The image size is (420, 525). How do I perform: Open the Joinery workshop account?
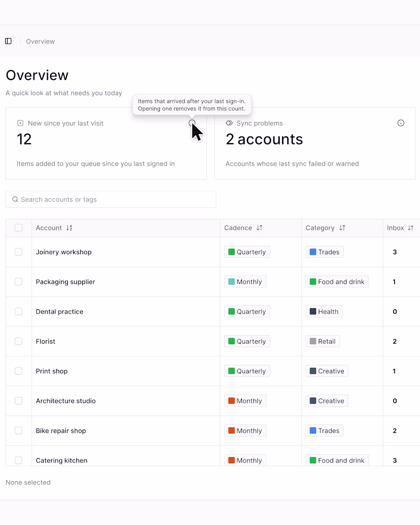click(63, 252)
